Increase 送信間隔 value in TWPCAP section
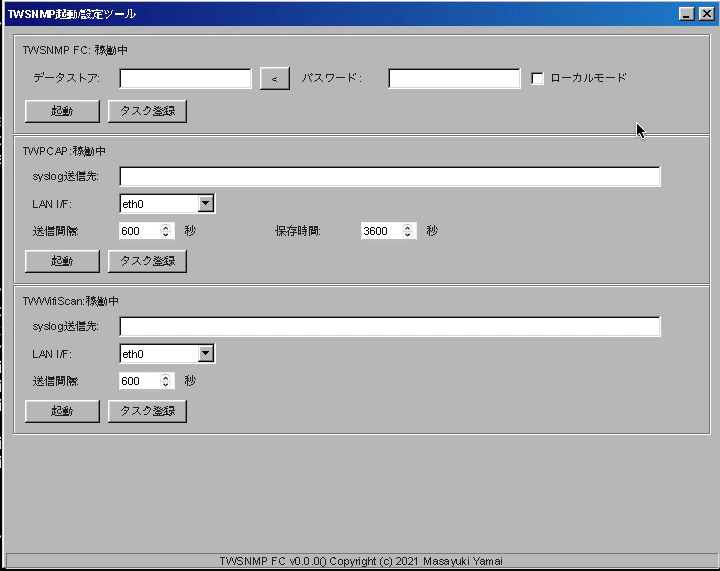720x571 pixels. pos(165,227)
